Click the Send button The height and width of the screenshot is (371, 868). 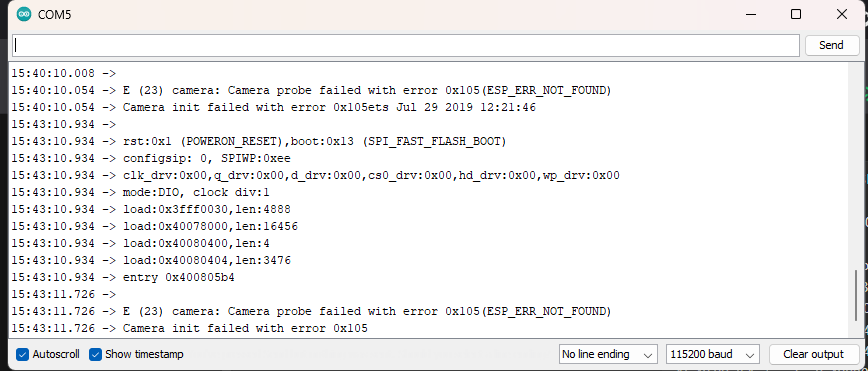tap(831, 45)
